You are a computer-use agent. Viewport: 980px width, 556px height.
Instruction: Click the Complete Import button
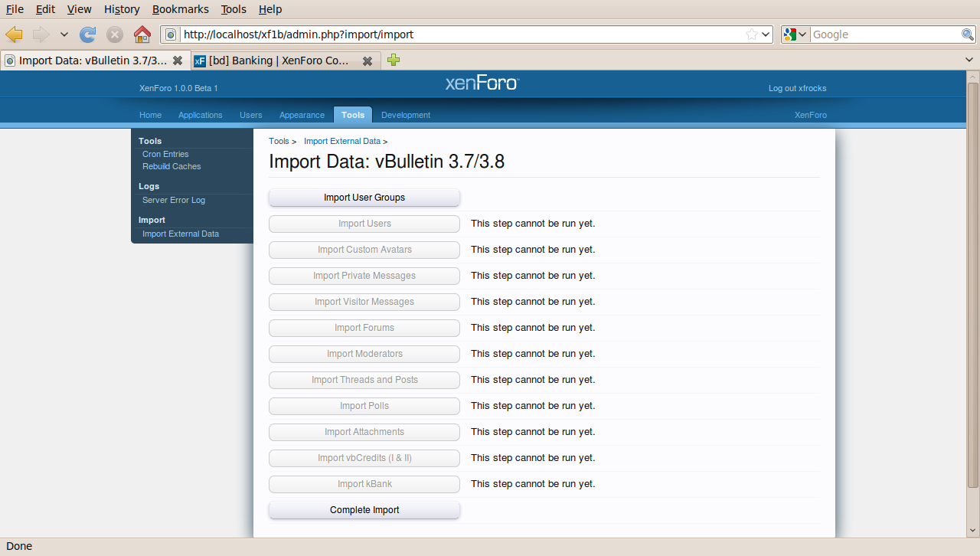[364, 510]
